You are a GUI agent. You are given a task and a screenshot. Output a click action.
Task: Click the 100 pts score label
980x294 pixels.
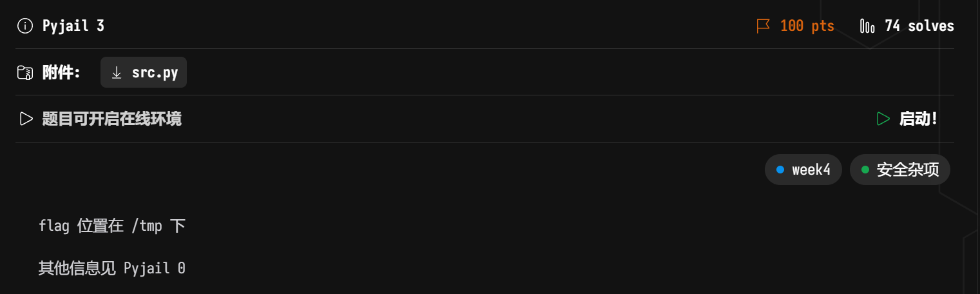click(x=807, y=26)
